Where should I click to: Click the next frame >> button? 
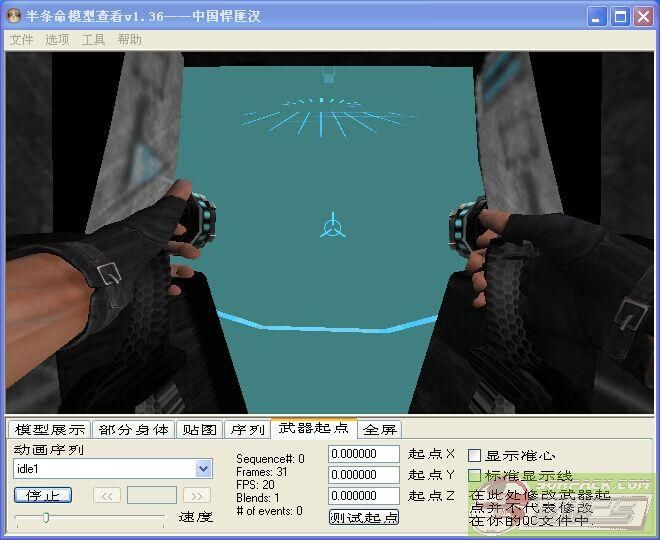tap(196, 495)
